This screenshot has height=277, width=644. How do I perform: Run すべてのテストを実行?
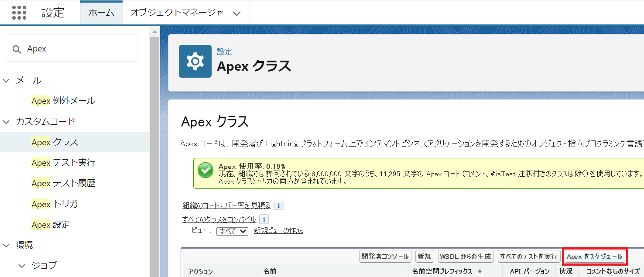pyautogui.click(x=529, y=256)
